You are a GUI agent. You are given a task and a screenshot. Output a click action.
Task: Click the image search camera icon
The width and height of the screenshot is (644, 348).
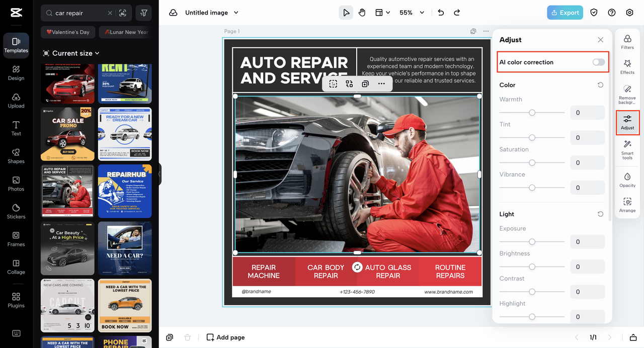[123, 13]
